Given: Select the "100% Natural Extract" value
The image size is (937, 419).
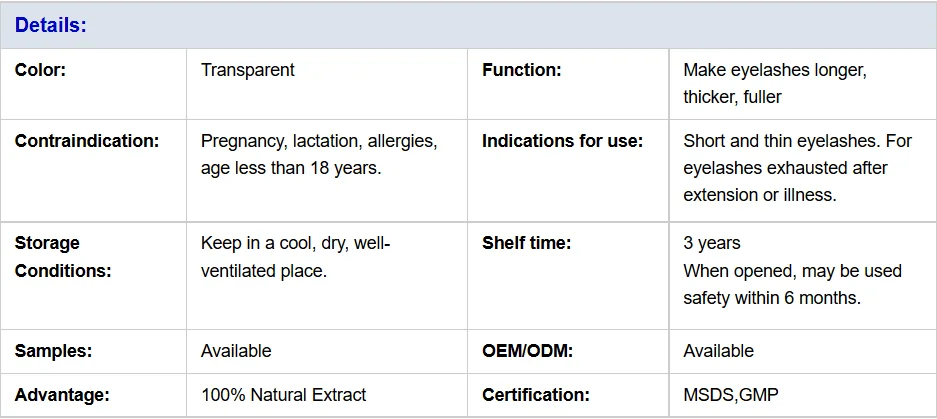Looking at the screenshot, I should (x=283, y=395).
